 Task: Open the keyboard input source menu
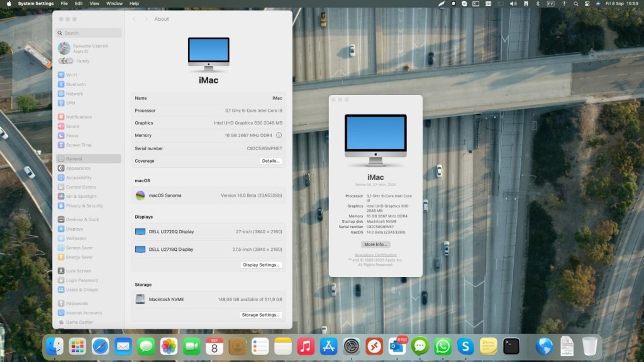click(550, 4)
